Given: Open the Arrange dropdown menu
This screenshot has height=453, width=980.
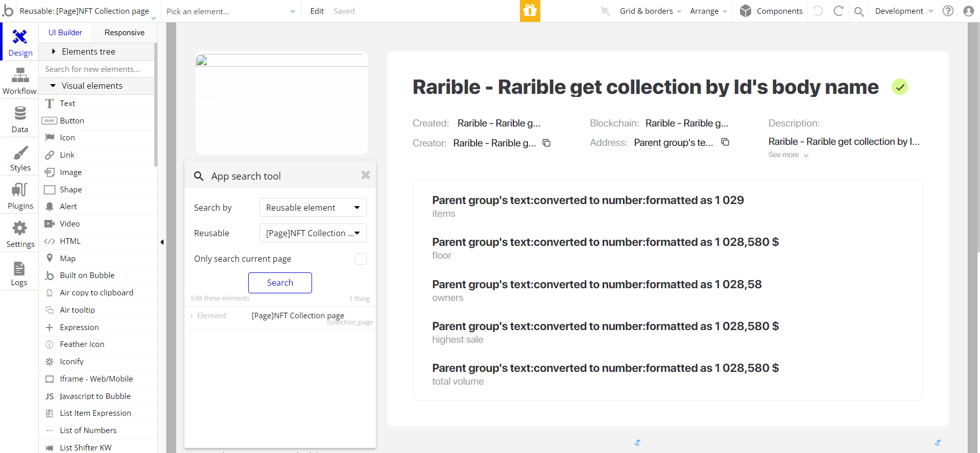Looking at the screenshot, I should tap(708, 11).
